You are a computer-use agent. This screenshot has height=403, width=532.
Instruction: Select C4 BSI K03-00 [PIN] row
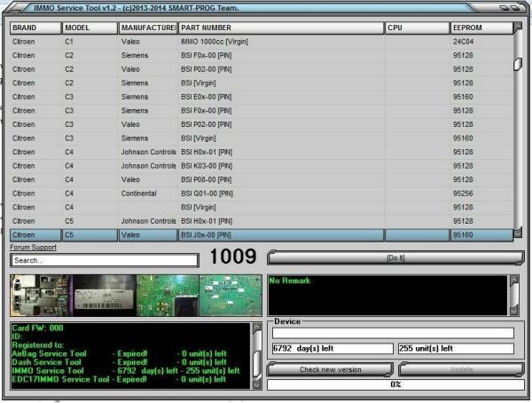pos(262,166)
